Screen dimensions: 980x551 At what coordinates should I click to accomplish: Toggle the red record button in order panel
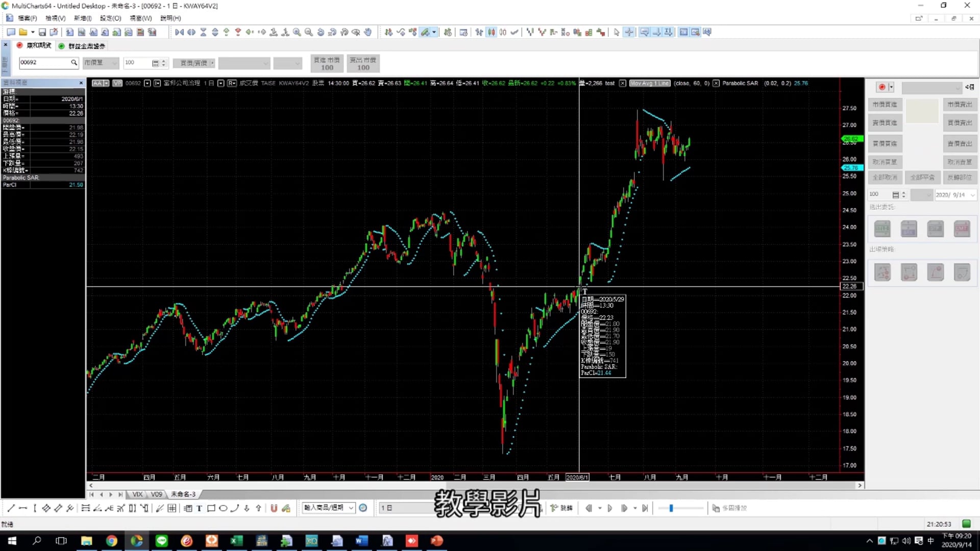point(881,87)
